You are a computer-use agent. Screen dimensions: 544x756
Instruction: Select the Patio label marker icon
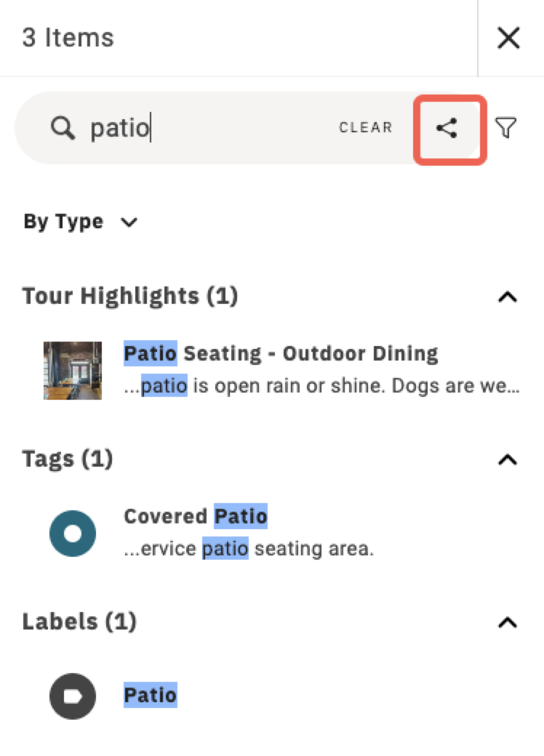coord(73,696)
